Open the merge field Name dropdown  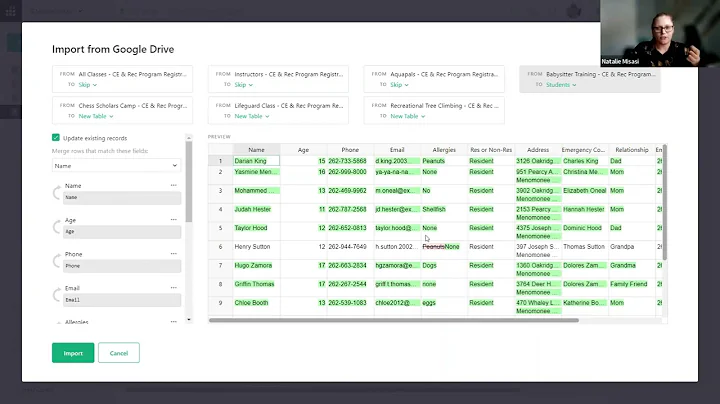coord(116,166)
